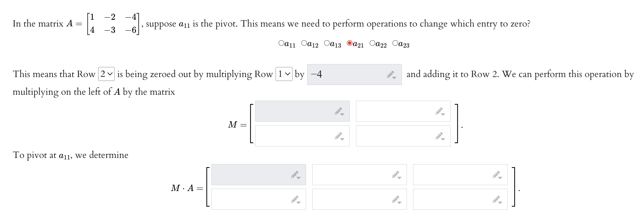Image resolution: width=644 pixels, height=222 pixels.
Task: Open the Row 1 dropdown selector
Action: point(284,74)
